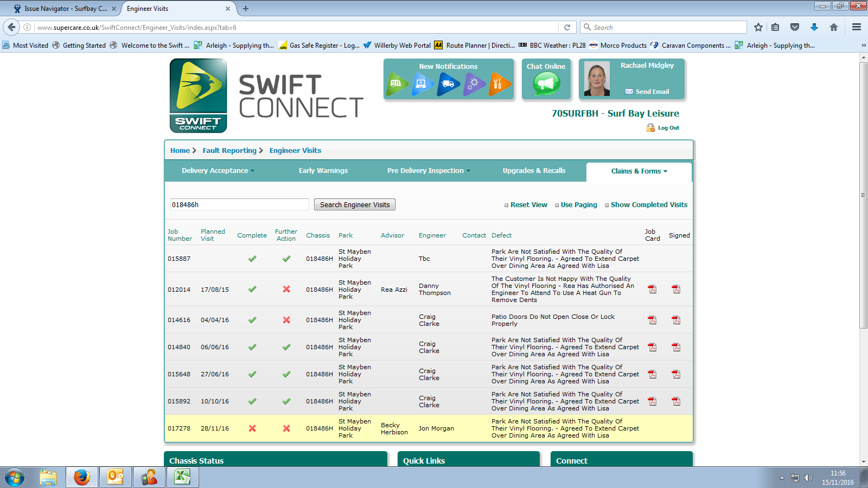The width and height of the screenshot is (868, 488).
Task: Click the chassis search input field
Action: pyautogui.click(x=239, y=205)
